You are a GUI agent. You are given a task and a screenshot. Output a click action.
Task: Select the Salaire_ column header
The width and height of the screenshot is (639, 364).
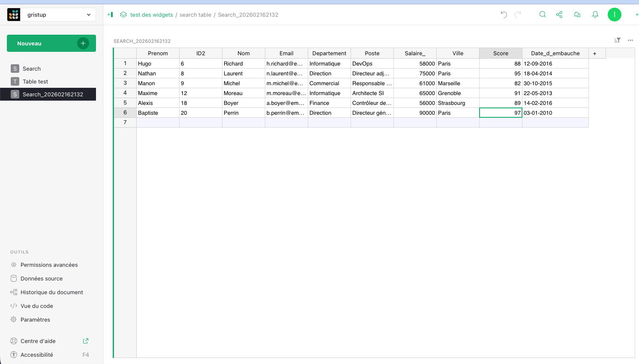click(x=415, y=54)
